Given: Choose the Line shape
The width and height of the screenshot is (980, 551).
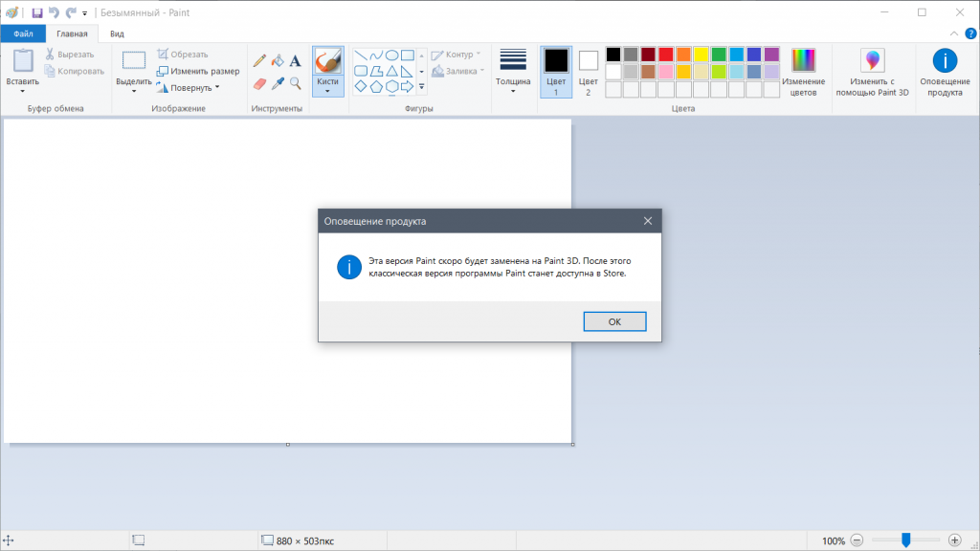Looking at the screenshot, I should coord(361,55).
